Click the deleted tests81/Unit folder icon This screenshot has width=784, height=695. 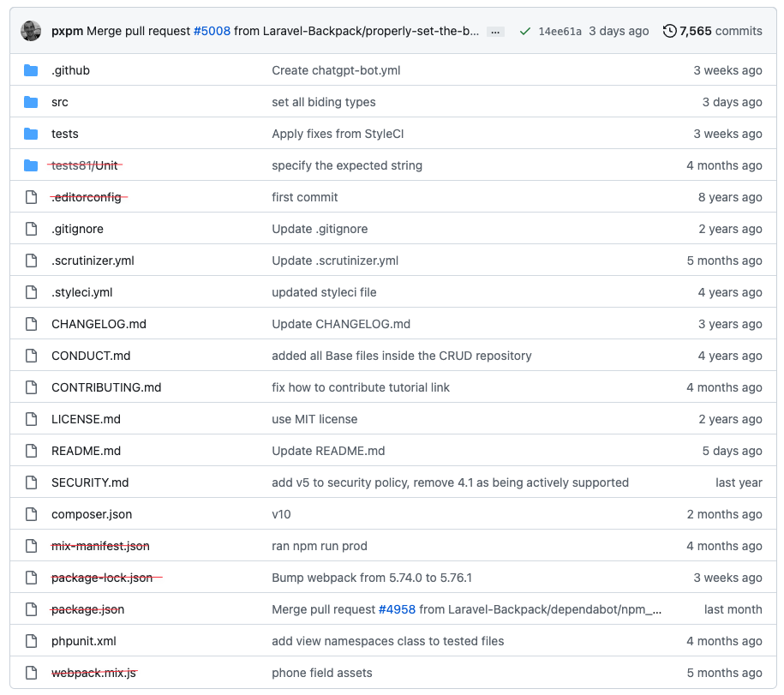(33, 165)
